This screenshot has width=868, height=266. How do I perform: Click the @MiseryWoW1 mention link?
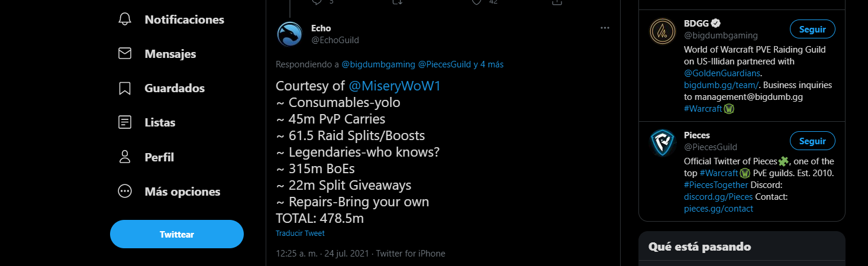[395, 86]
